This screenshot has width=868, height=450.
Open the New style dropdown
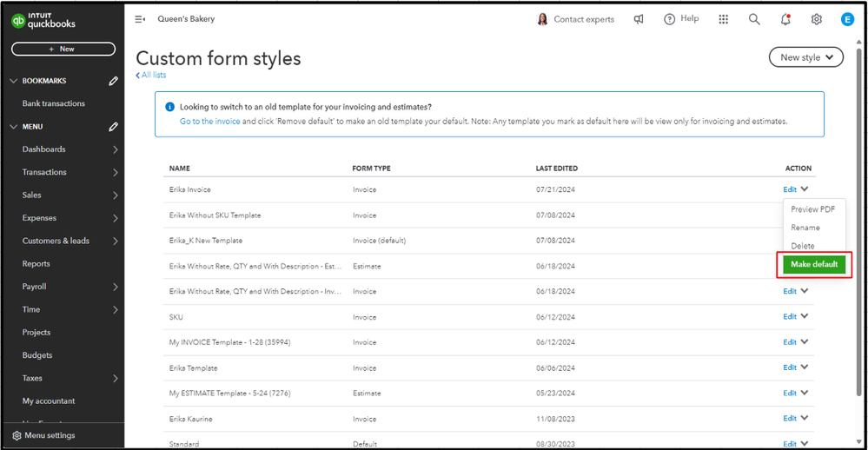tap(806, 57)
